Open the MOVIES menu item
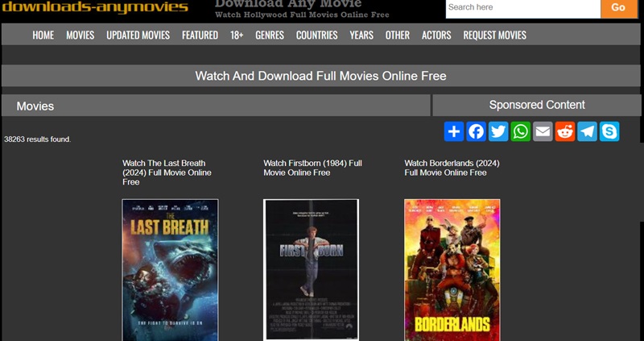The width and height of the screenshot is (644, 341). pyautogui.click(x=80, y=35)
